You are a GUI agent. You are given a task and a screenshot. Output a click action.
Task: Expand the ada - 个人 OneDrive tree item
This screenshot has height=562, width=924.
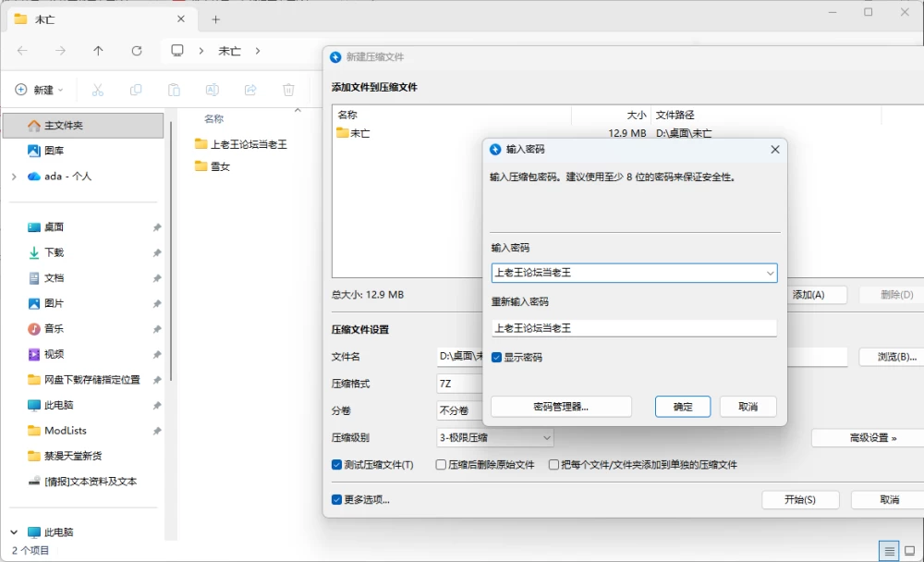14,177
